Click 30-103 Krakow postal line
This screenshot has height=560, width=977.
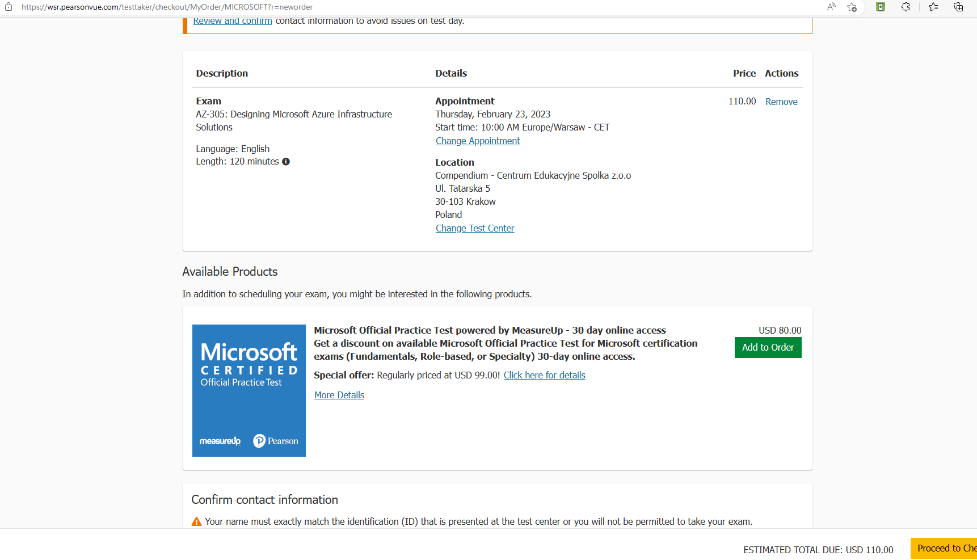pyautogui.click(x=465, y=201)
